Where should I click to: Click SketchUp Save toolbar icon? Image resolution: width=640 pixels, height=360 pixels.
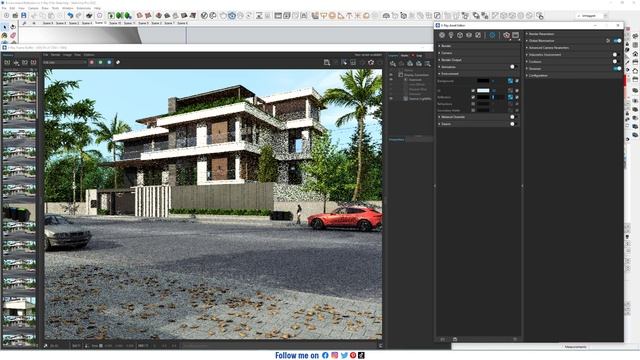pos(24,16)
